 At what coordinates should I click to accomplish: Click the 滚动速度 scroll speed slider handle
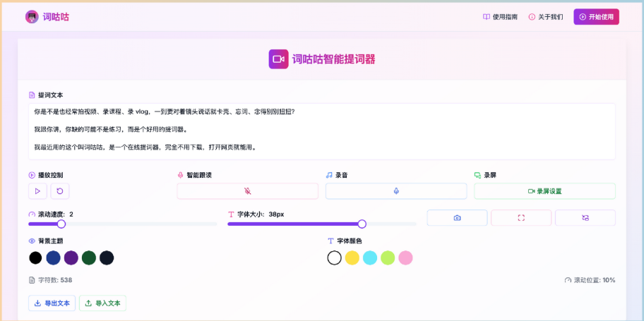[x=61, y=224]
